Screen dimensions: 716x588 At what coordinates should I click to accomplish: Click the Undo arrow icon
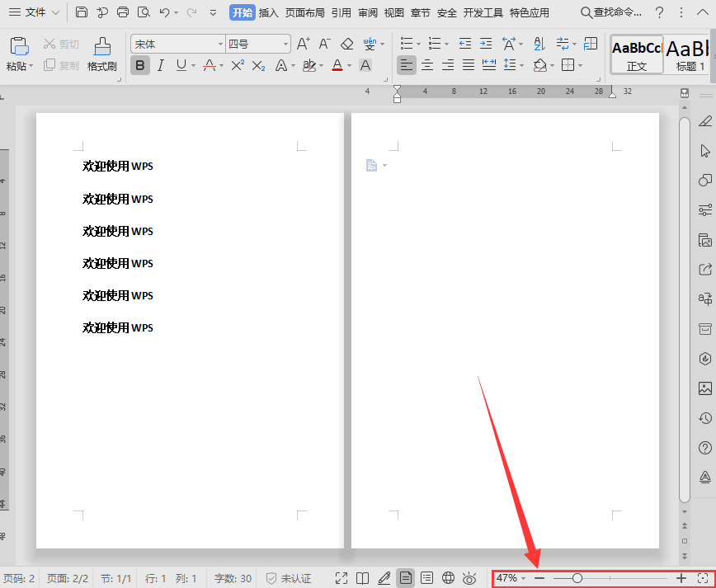coord(164,12)
